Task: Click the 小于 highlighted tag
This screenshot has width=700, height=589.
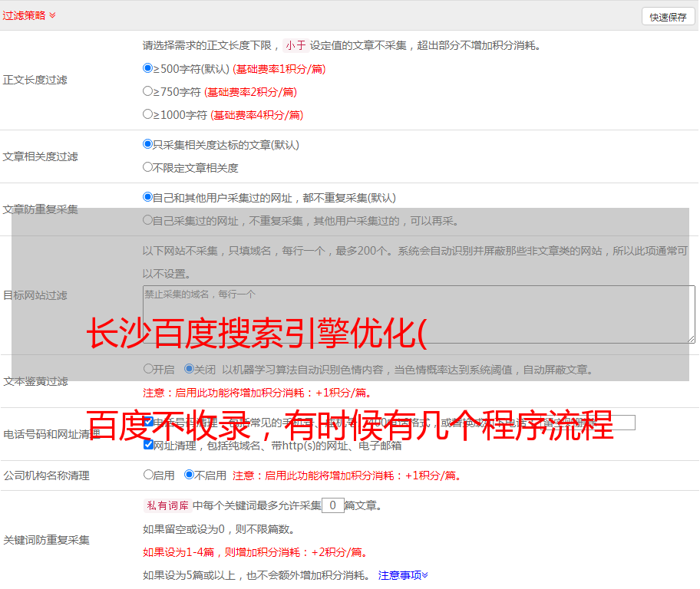Action: 296,45
